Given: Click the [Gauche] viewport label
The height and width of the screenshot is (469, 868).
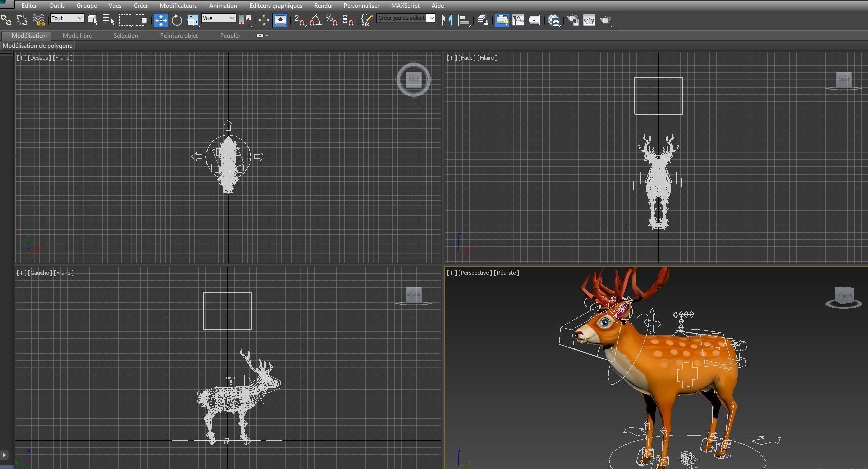Looking at the screenshot, I should 39,273.
